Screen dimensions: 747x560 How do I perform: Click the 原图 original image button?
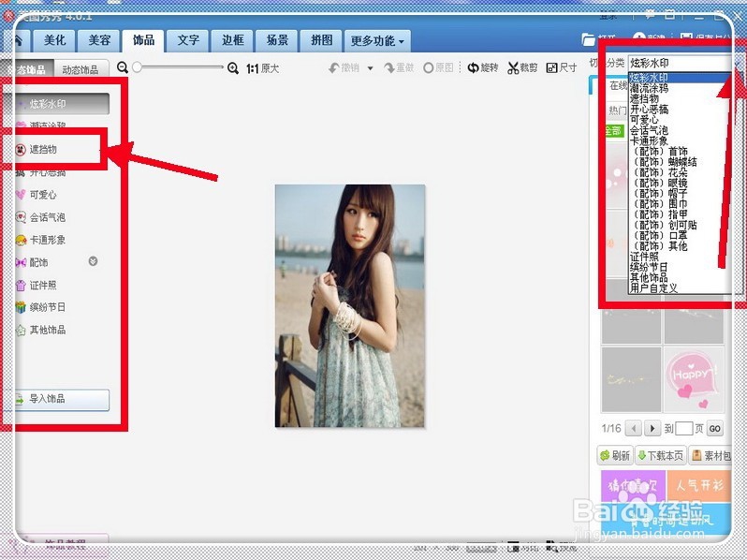click(438, 67)
